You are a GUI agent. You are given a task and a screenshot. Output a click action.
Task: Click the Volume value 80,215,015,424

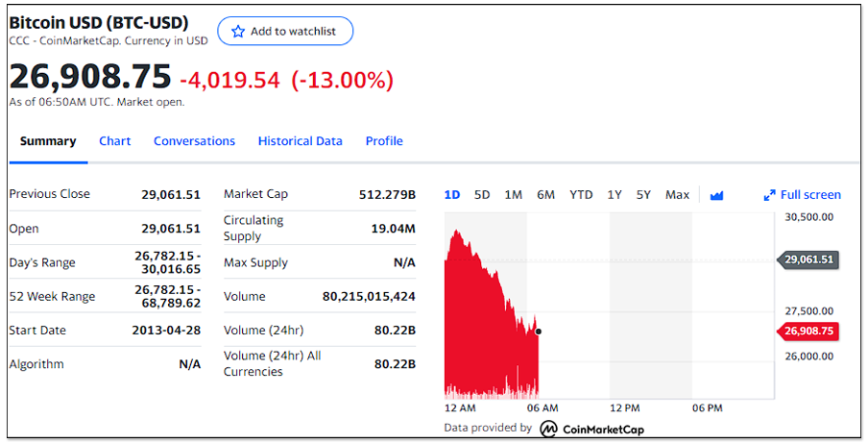point(369,297)
